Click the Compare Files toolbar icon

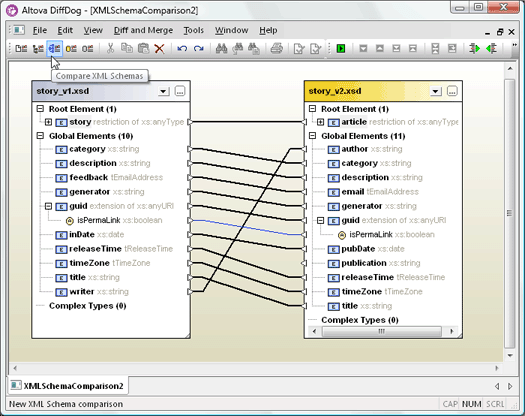(21, 49)
